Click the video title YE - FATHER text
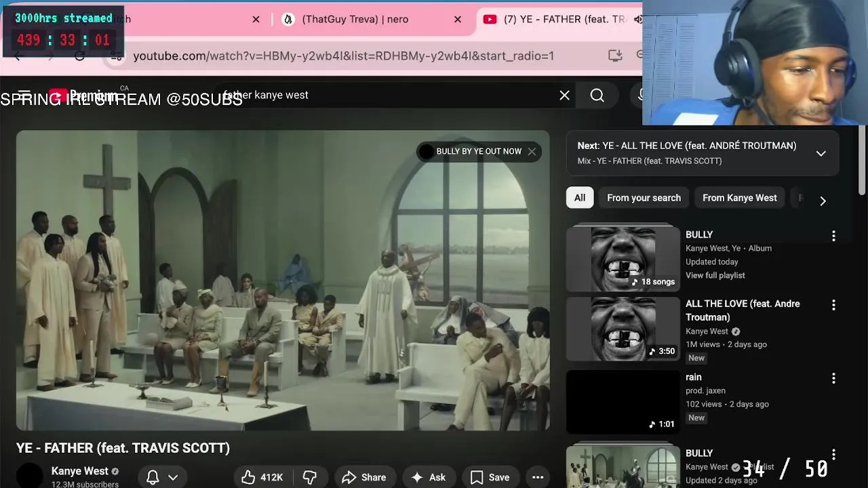The width and height of the screenshot is (868, 488). point(123,448)
